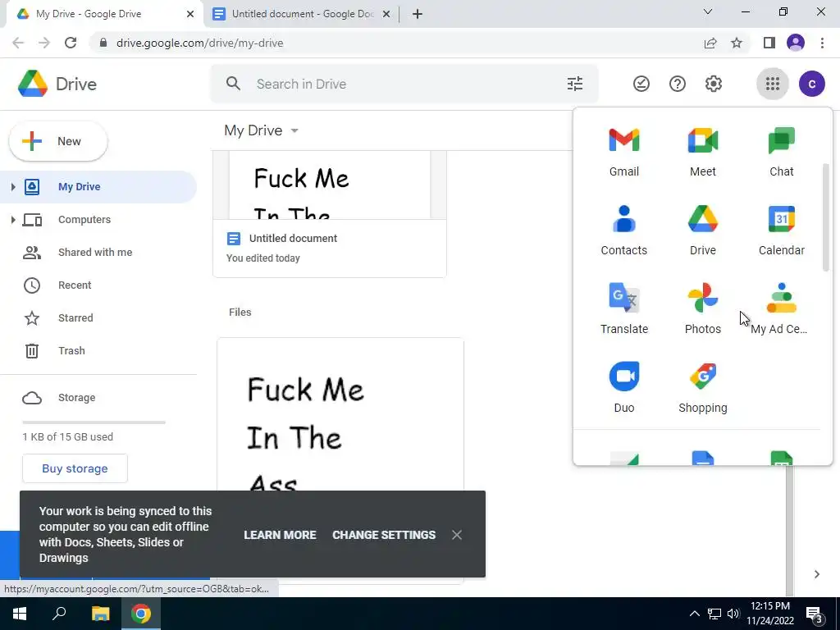Launch Meet from the apps grid
This screenshot has width=840, height=630.
pos(702,152)
